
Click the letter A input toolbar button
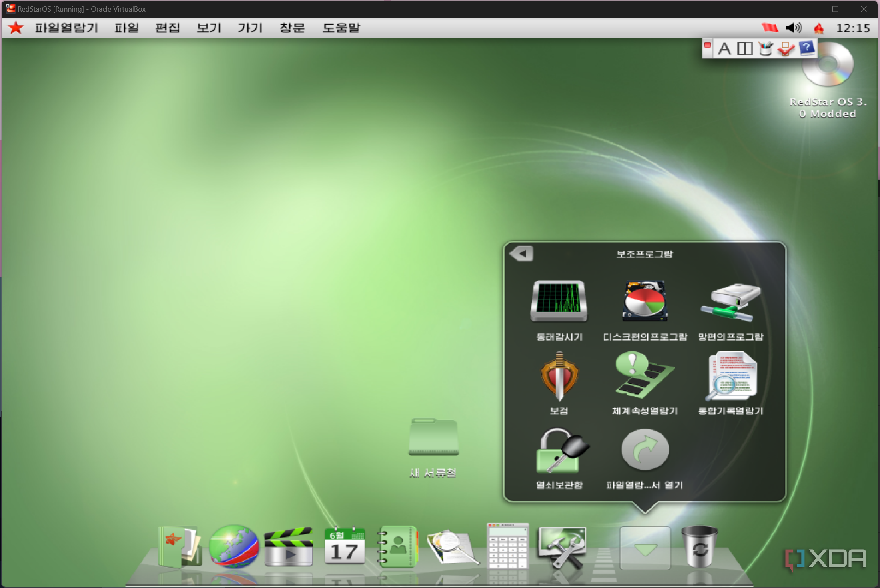[724, 49]
